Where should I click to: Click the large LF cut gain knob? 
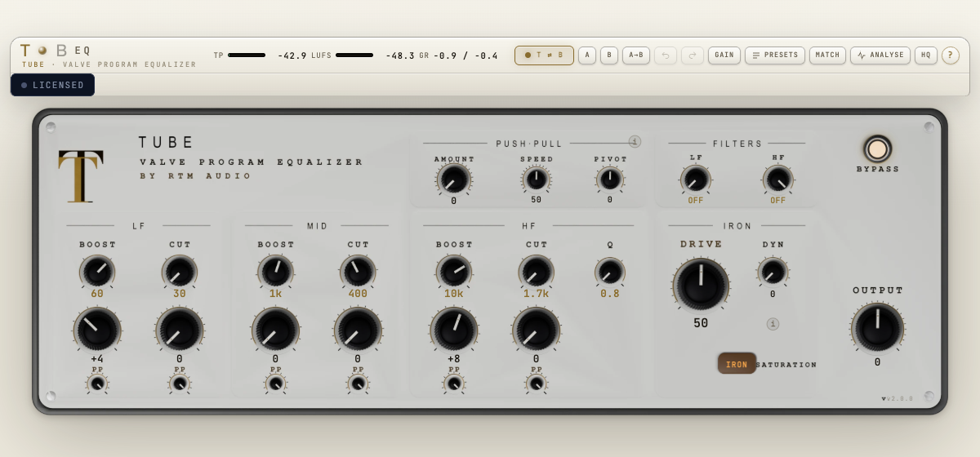pos(180,330)
